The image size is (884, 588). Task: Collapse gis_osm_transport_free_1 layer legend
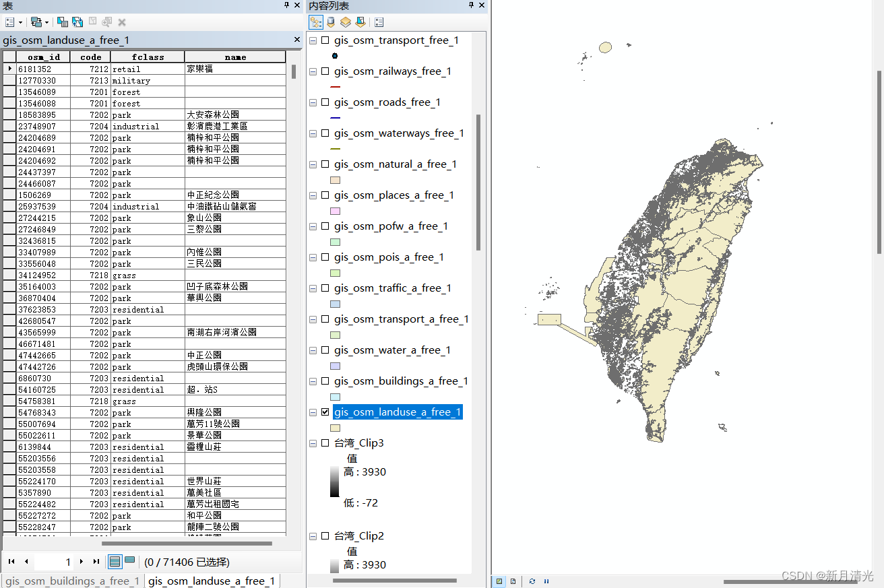[x=313, y=40]
